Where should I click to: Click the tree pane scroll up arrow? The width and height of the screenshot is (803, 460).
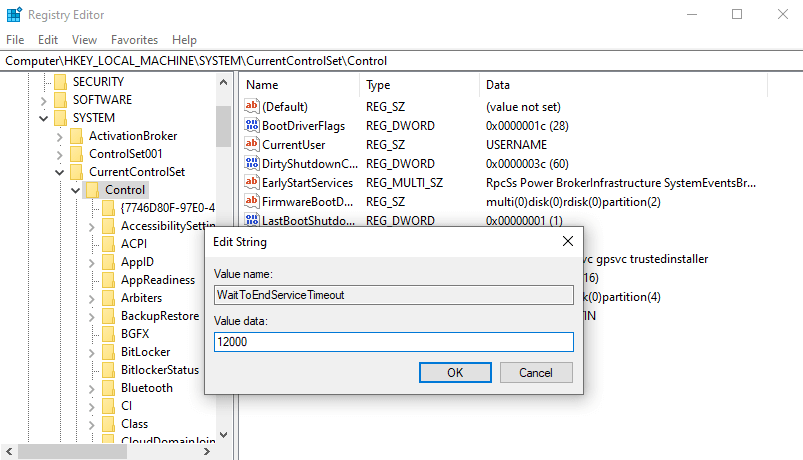coord(223,82)
